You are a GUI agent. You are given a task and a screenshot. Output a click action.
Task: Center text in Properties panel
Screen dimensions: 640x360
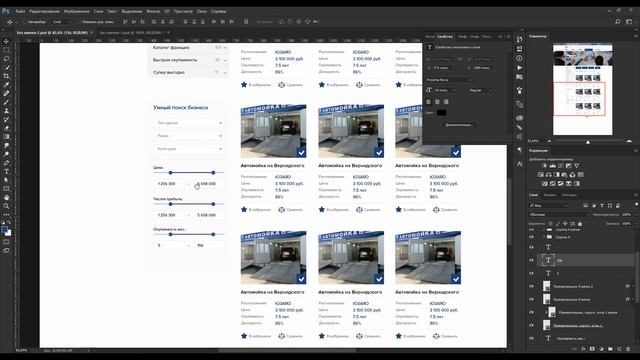click(437, 102)
